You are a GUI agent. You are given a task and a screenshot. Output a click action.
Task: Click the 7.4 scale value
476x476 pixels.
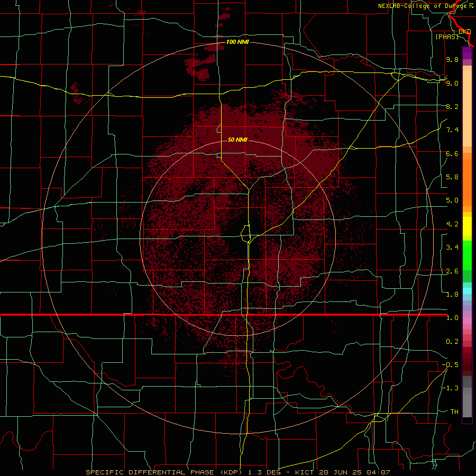pos(452,130)
